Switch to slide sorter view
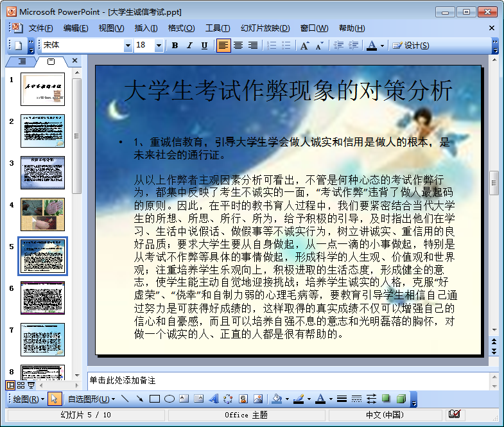Viewport: 504px width, 427px height. [x=21, y=385]
